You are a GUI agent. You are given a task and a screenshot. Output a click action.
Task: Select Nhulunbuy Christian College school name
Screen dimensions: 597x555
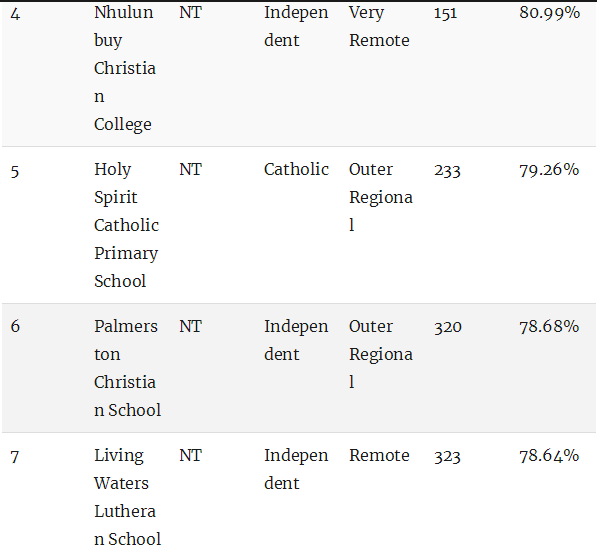click(124, 69)
